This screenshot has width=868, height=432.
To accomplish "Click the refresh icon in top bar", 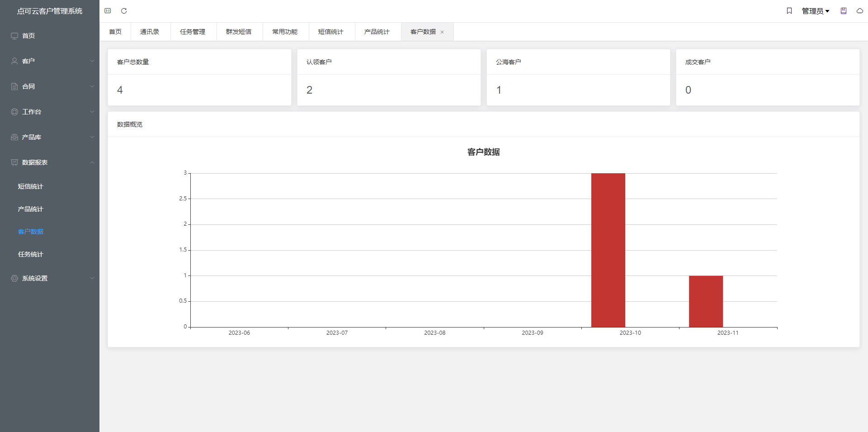I will coord(124,11).
